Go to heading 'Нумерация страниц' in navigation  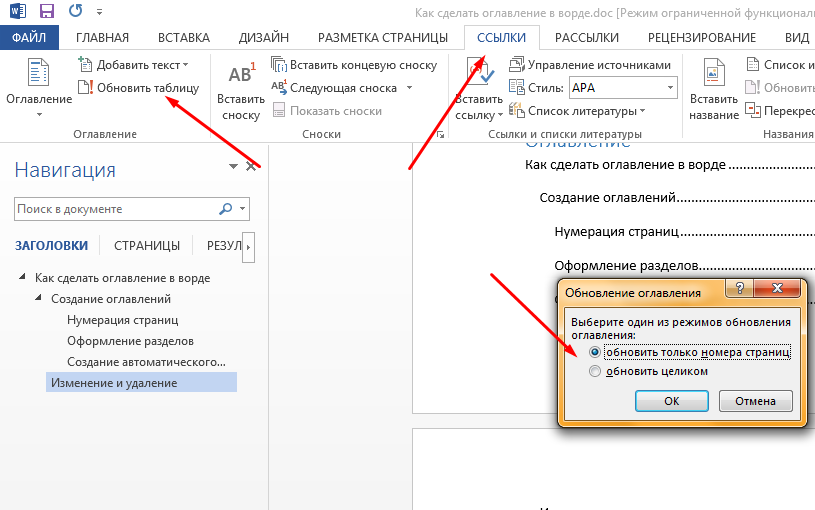[x=123, y=320]
